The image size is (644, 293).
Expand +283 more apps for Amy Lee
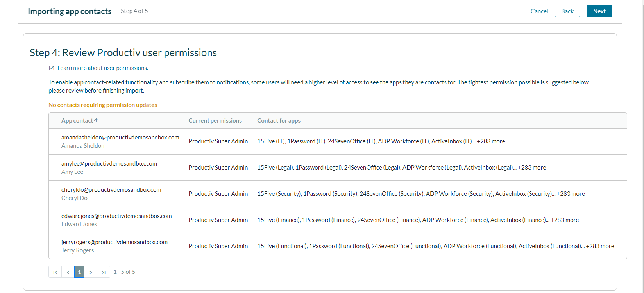pyautogui.click(x=532, y=168)
